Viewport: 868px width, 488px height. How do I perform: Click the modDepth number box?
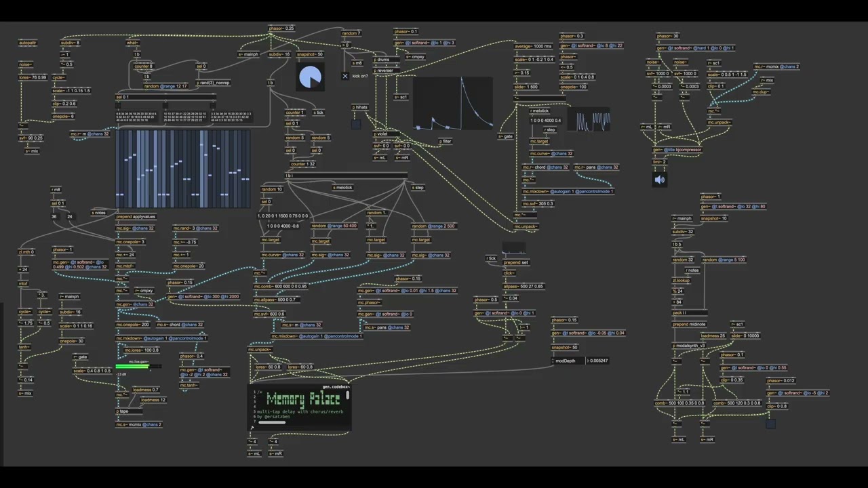(568, 361)
